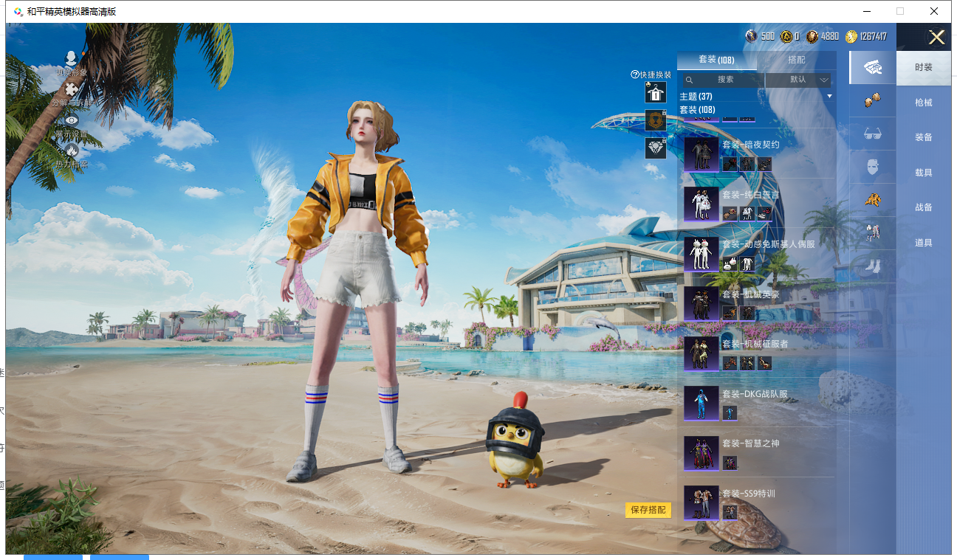Select 套装-SS9特训 outfit thumbnail
957x560 pixels.
(702, 502)
